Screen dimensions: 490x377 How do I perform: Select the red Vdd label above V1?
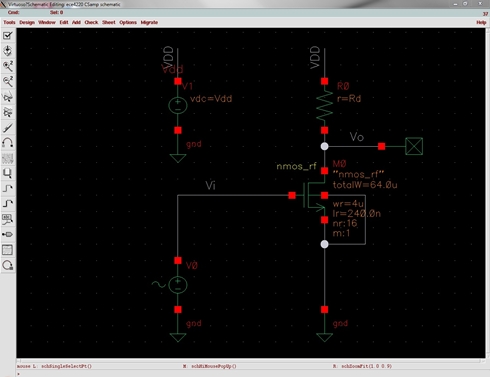(172, 69)
